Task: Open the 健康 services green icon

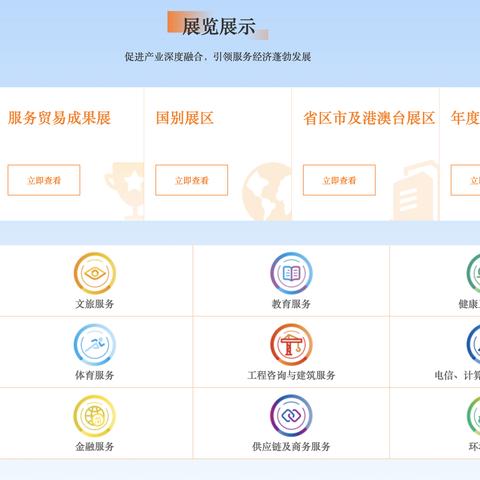Action: [473, 273]
